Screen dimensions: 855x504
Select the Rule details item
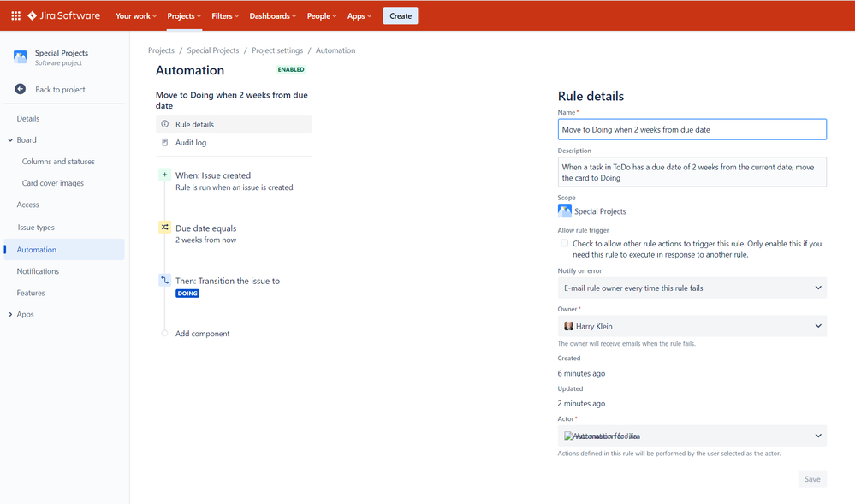[x=234, y=124]
